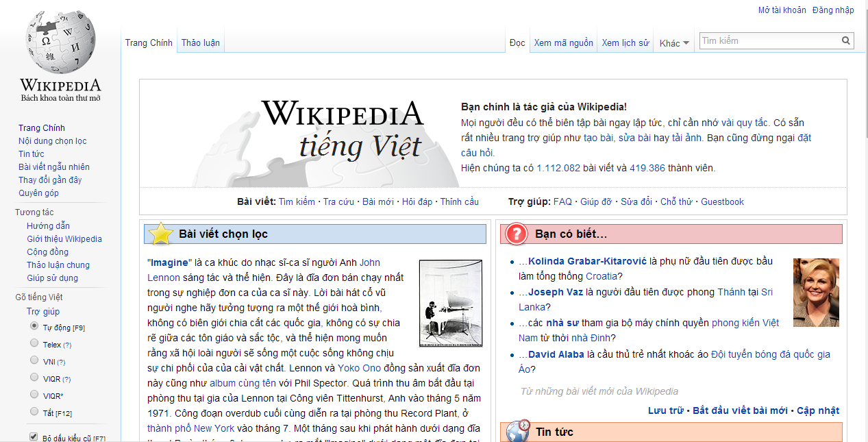The width and height of the screenshot is (868, 442).
Task: Click the gold star featured article icon
Action: [x=160, y=234]
